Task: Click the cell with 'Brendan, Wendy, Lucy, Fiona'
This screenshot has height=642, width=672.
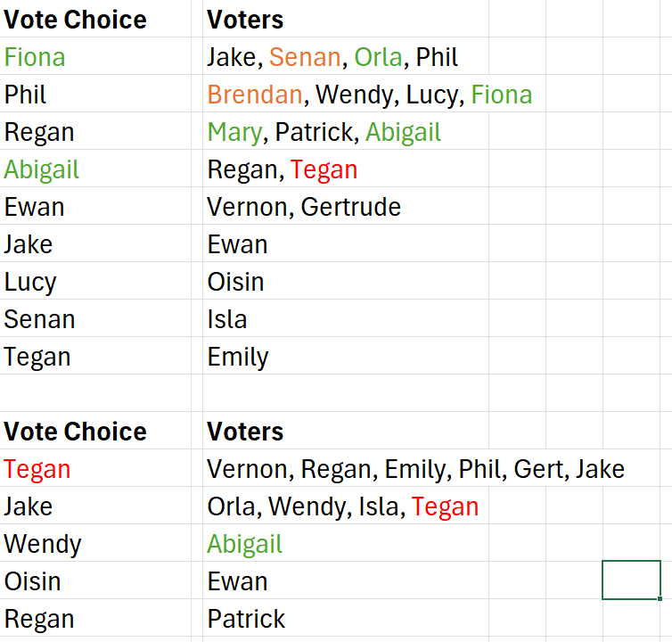Action: tap(346, 94)
